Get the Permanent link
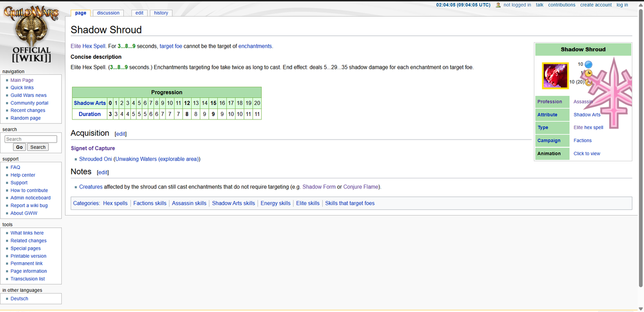Screen dimensions: 644x312 (27, 264)
